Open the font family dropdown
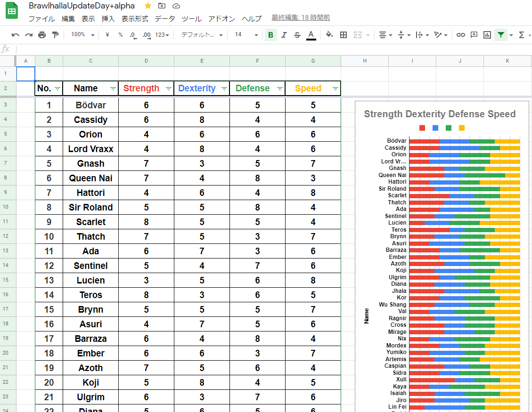532x412 pixels. pos(202,34)
